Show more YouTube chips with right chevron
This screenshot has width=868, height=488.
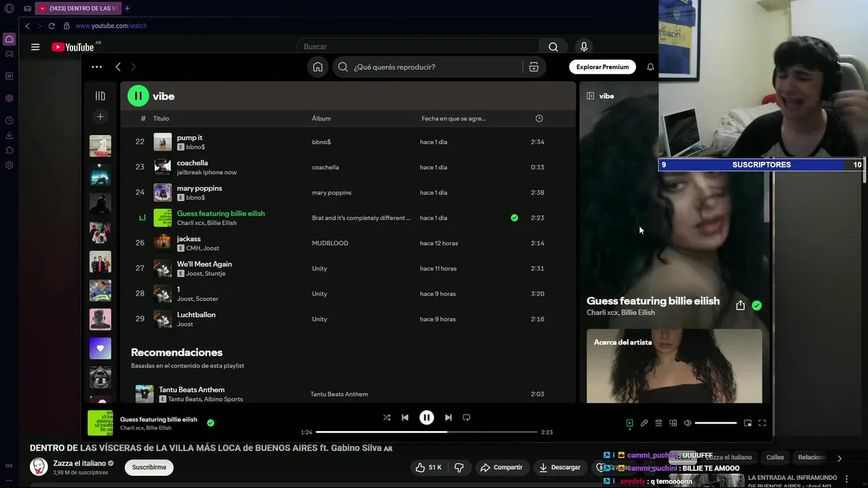tap(839, 458)
